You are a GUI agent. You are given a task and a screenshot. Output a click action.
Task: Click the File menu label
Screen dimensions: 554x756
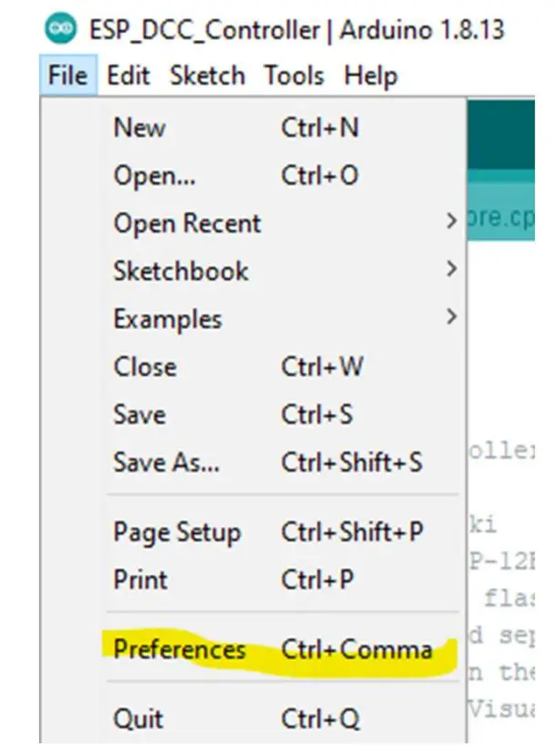pos(66,76)
